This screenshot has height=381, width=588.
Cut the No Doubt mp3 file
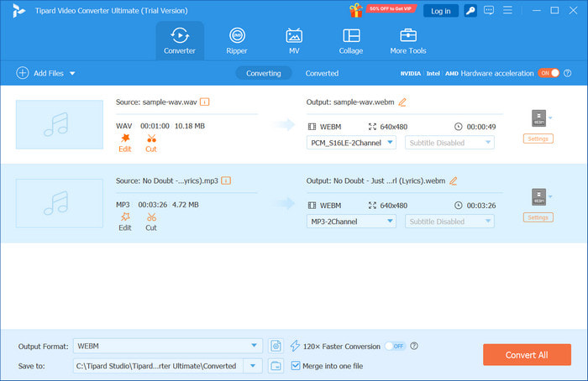click(151, 222)
